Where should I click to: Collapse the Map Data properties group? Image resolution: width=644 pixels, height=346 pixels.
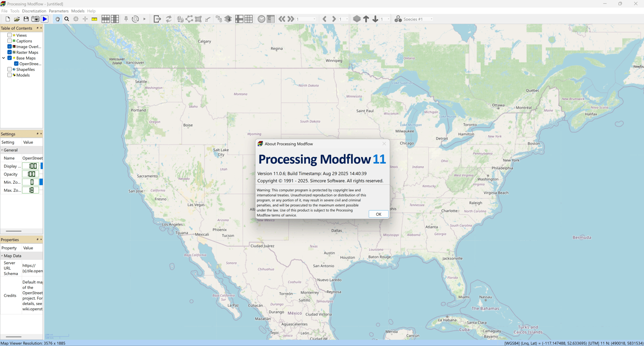point(2,256)
